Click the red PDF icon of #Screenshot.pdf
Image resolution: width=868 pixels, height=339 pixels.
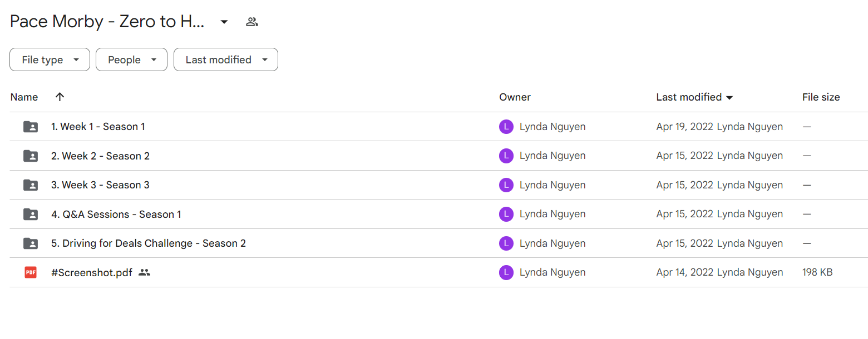pos(31,272)
